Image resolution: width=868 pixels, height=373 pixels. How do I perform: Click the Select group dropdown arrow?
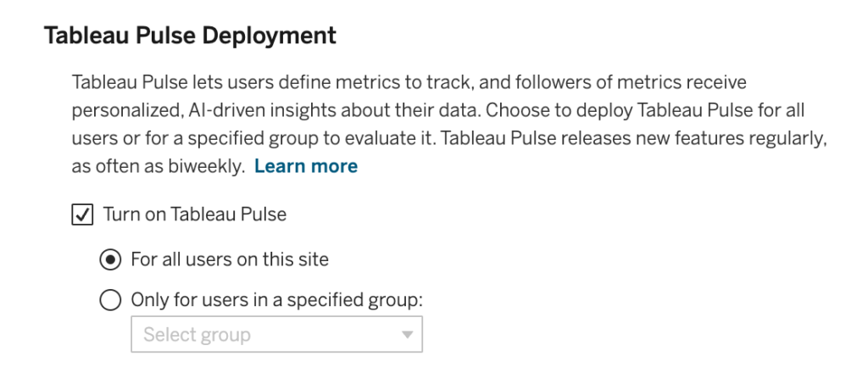(407, 335)
